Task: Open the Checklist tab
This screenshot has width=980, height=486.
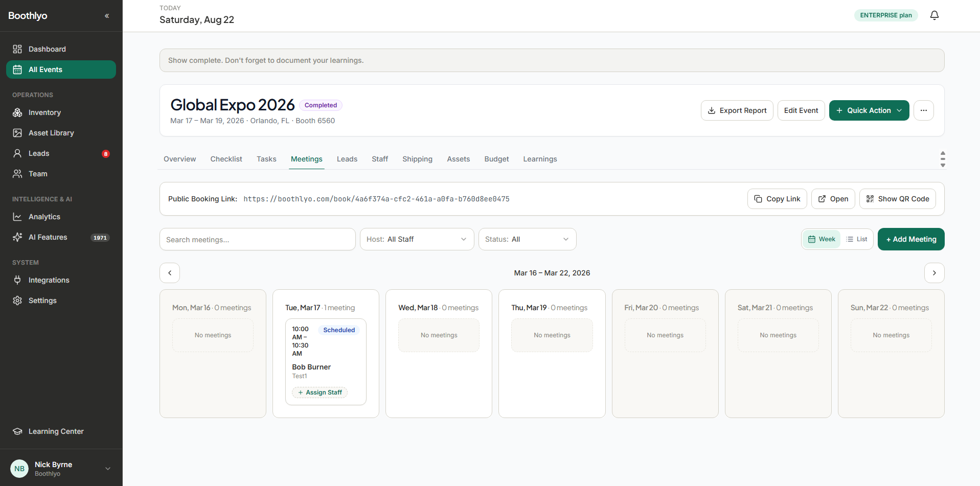Action: coord(226,159)
